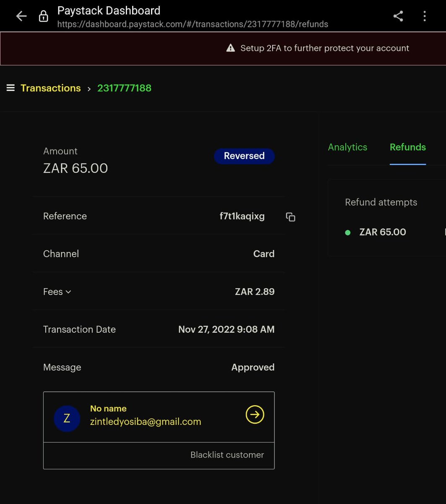Screen dimensions: 446x504
Task: Click date Nov 27, 2022 9:08 AM
Action: tap(227, 329)
